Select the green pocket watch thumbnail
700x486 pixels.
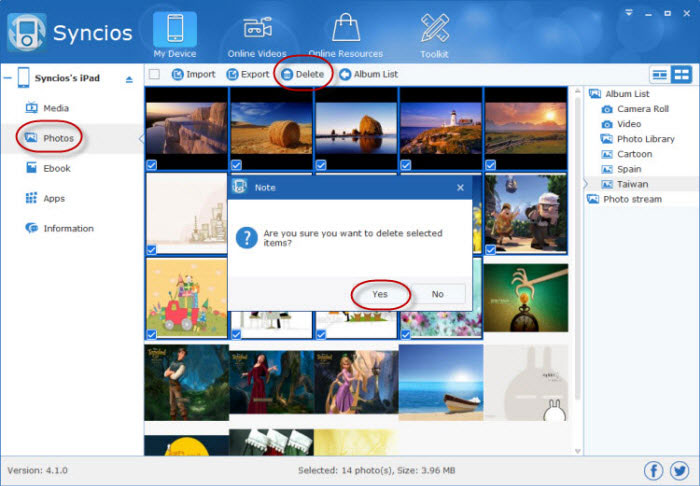pyautogui.click(x=526, y=298)
